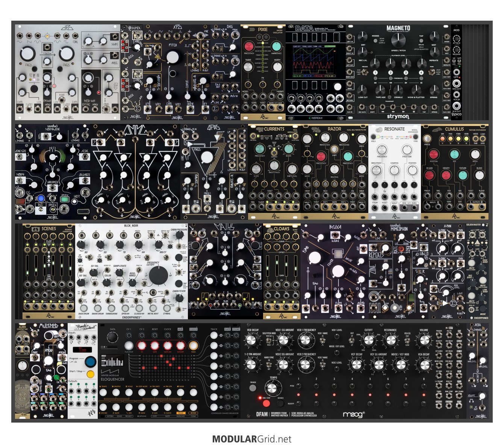The image size is (504, 447).
Task: Click the red Frequency knob on Pixie
Action: 249,47
